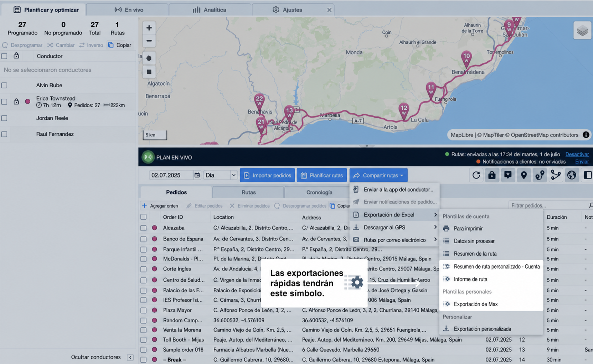Collapse the map with the divider arrow
The image size is (593, 364).
(x=366, y=146)
